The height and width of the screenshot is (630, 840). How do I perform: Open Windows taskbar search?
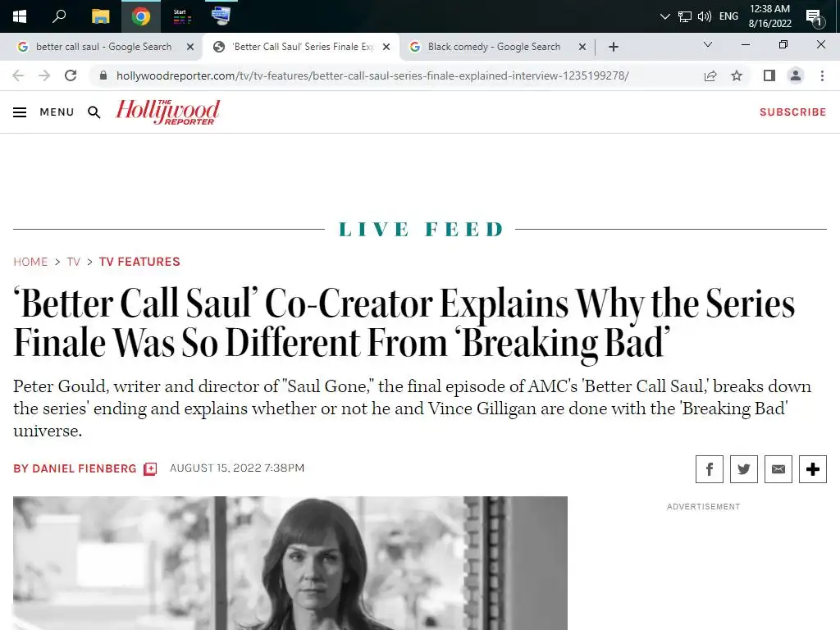coord(59,16)
